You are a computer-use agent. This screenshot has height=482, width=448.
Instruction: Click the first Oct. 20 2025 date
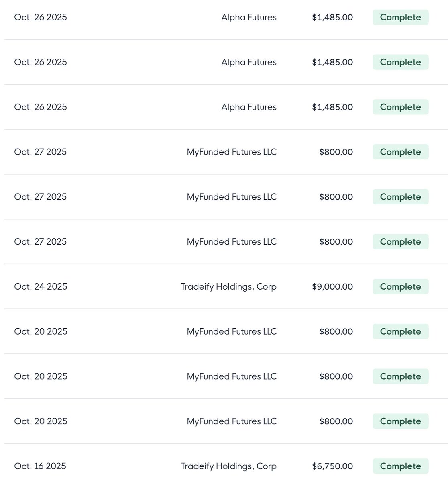pyautogui.click(x=41, y=331)
